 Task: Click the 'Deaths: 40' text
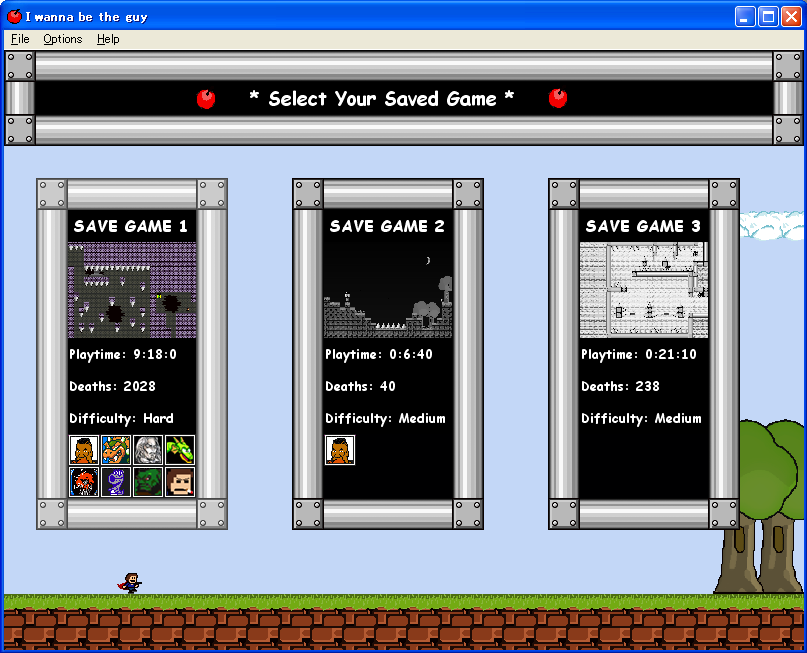pyautogui.click(x=360, y=386)
